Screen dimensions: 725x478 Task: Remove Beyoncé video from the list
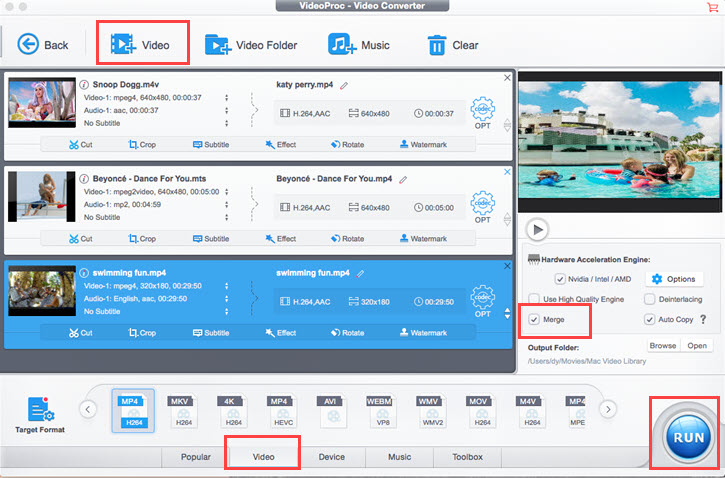coord(507,172)
